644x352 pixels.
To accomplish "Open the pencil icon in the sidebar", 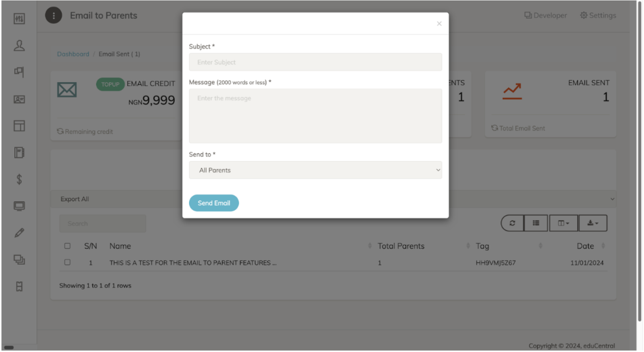I will [19, 233].
